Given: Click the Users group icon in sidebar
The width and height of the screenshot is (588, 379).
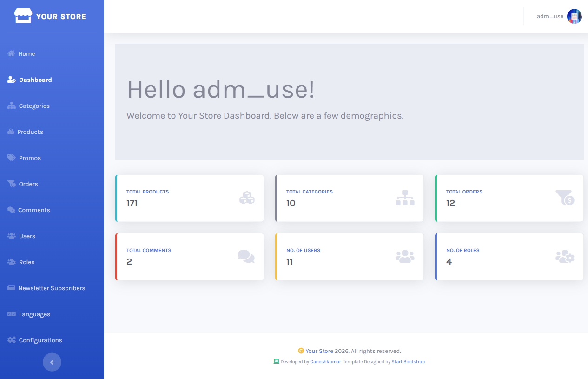Looking at the screenshot, I should (12, 236).
